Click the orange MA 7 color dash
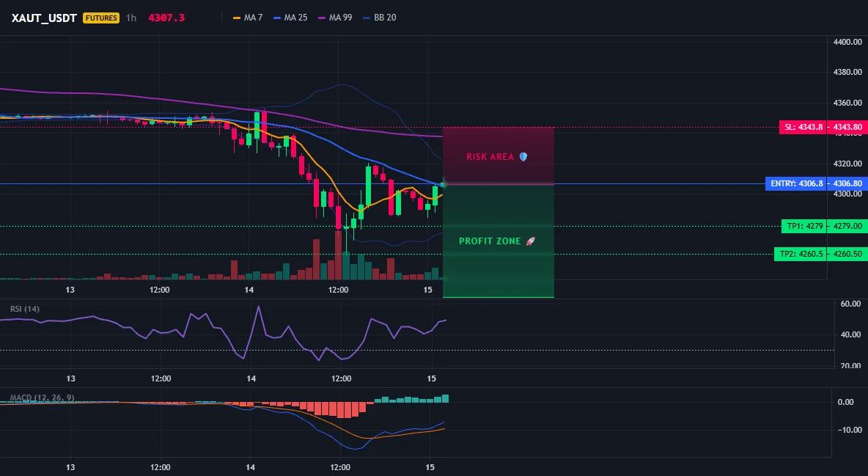Viewport: 868px width, 476px height. tap(237, 18)
